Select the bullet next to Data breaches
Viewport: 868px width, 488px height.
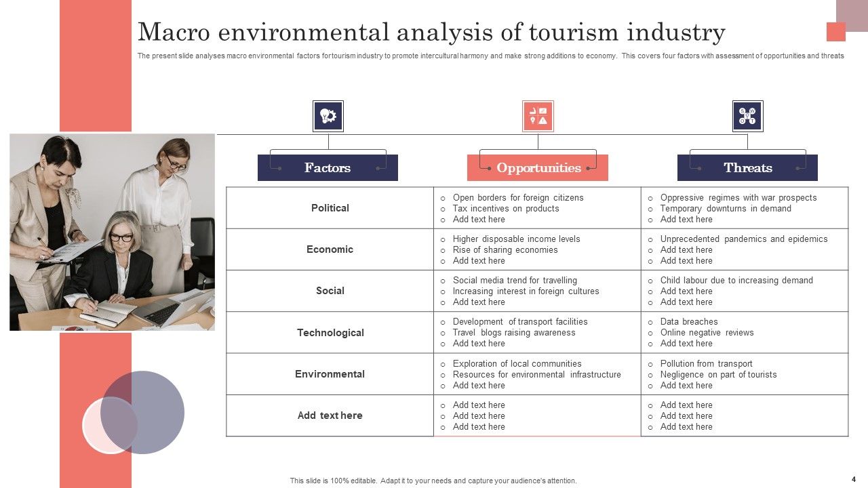point(652,321)
